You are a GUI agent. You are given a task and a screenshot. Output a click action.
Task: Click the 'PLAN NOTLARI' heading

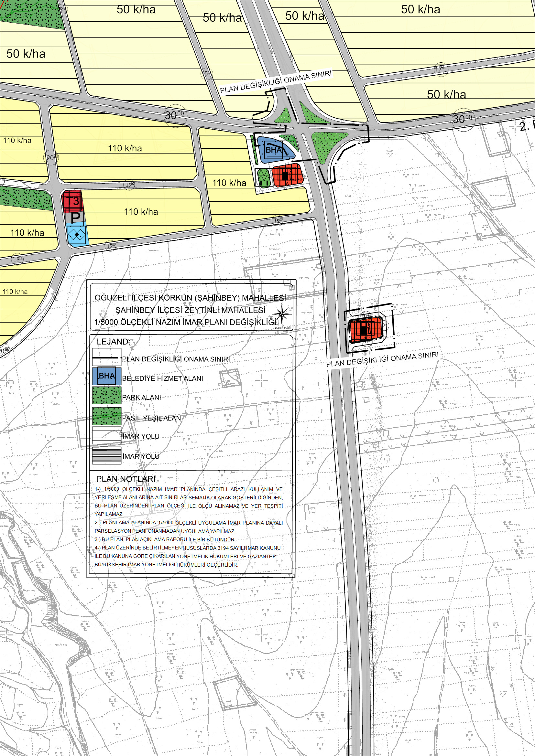(x=126, y=479)
